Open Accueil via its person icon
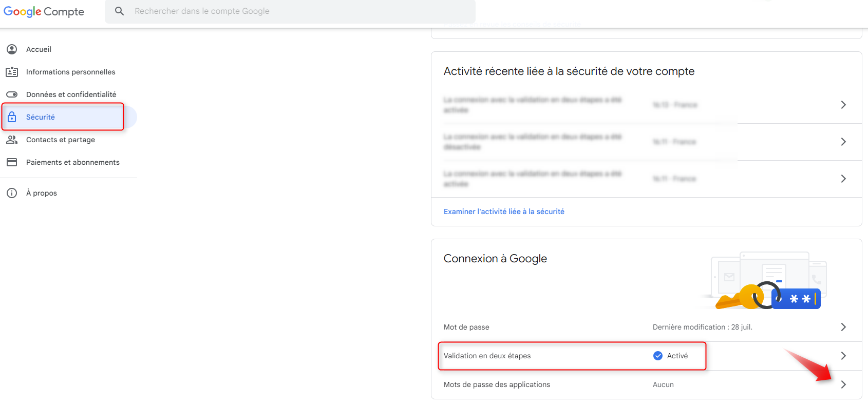Screen dimensions: 868x405 12,49
